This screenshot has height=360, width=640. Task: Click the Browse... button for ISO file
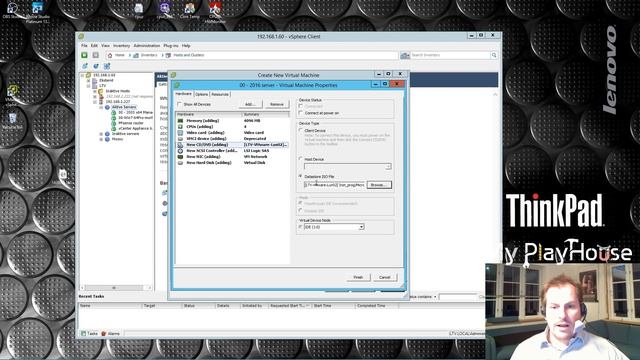[379, 185]
